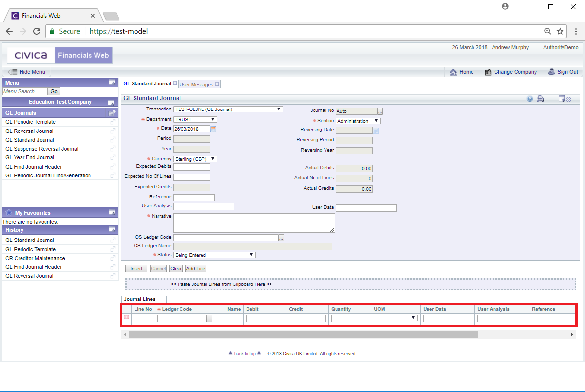The height and width of the screenshot is (392, 585).
Task: Click the right arrow of horizontal scrollbar
Action: (572, 334)
